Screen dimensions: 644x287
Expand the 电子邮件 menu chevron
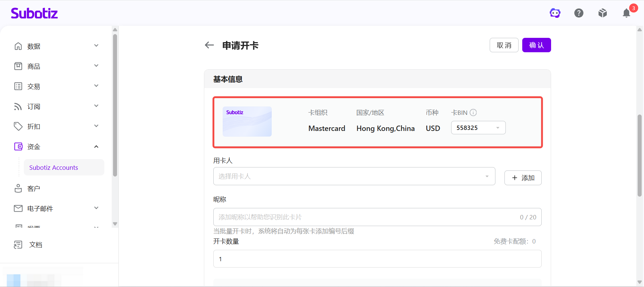pos(96,208)
